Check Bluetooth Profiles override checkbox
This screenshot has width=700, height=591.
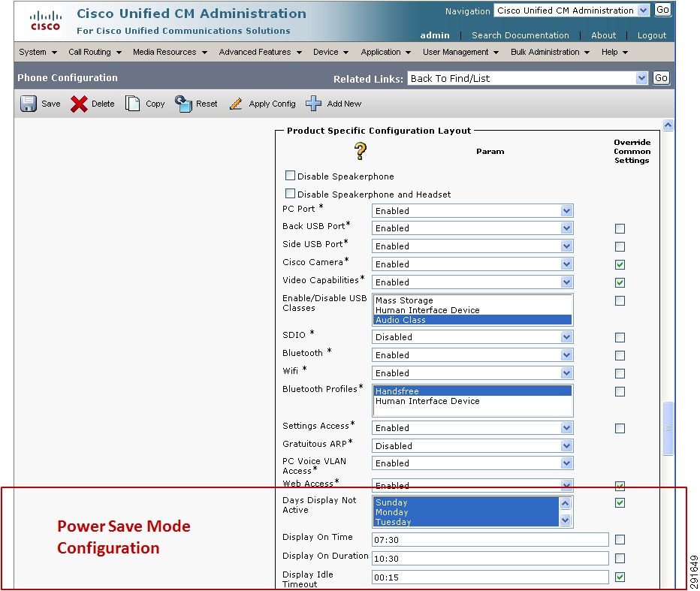620,391
